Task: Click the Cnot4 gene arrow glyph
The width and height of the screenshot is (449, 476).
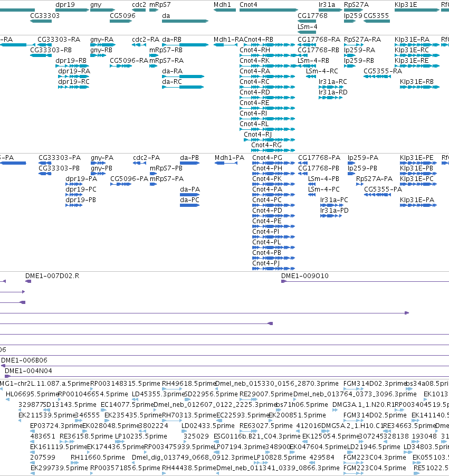Action: pos(269,10)
